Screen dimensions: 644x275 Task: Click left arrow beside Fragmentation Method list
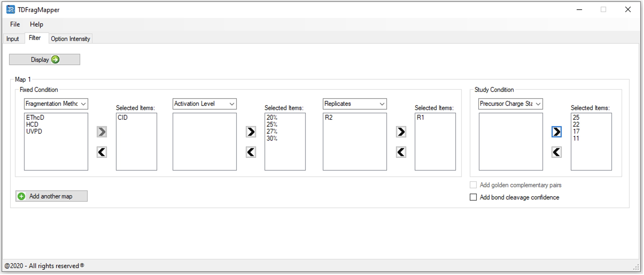102,152
